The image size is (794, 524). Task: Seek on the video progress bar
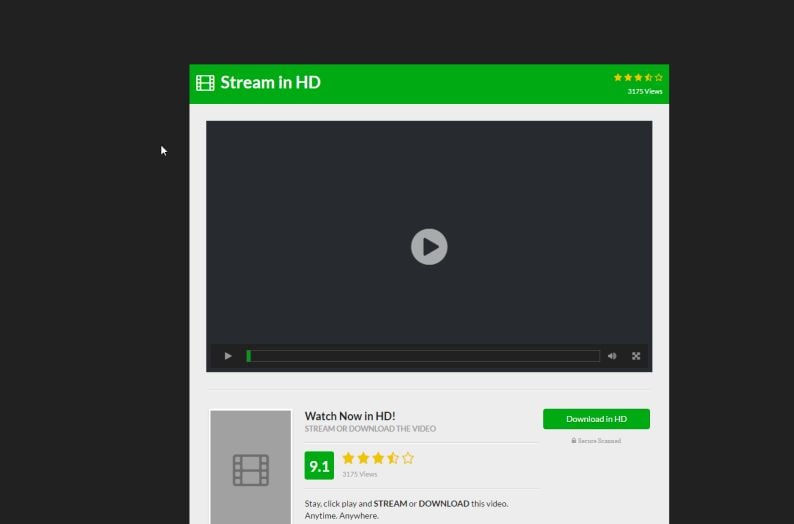click(x=423, y=356)
